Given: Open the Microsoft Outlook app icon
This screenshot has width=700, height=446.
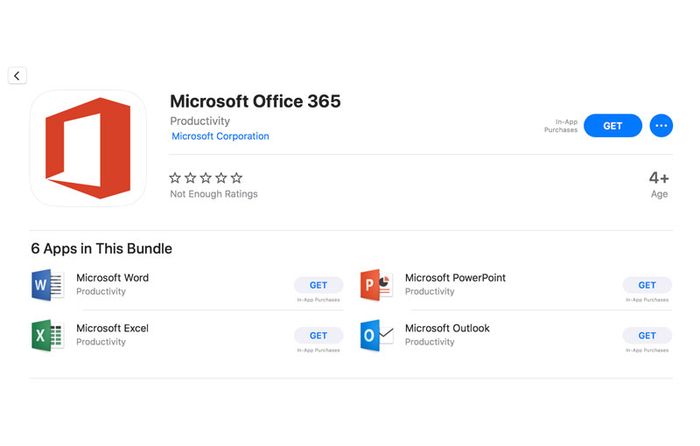Looking at the screenshot, I should [376, 335].
